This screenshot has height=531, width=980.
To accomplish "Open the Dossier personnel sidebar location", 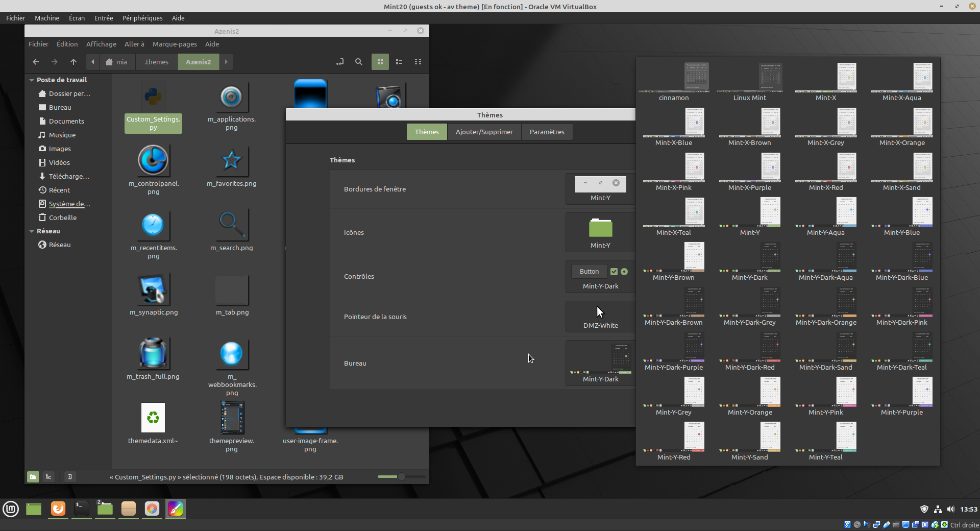I will (64, 93).
